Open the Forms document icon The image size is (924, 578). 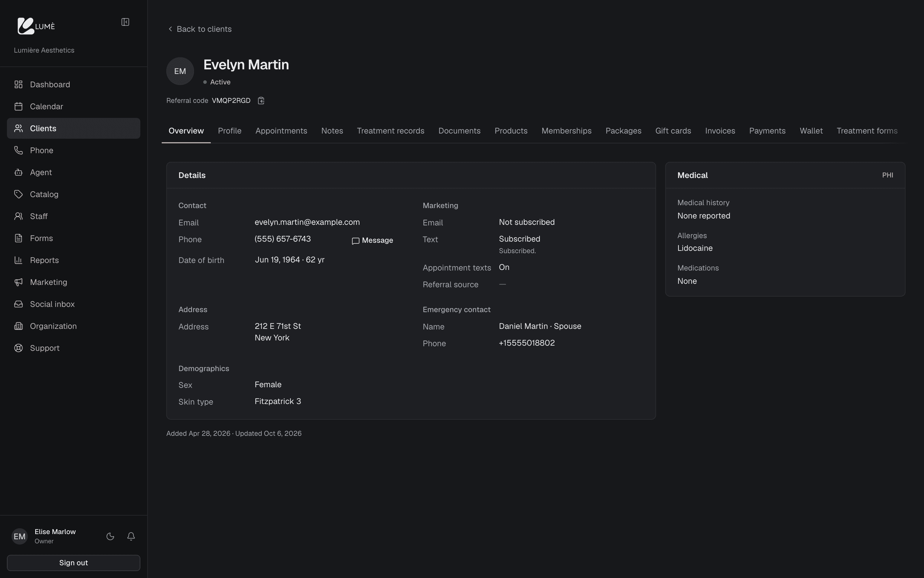click(x=18, y=238)
